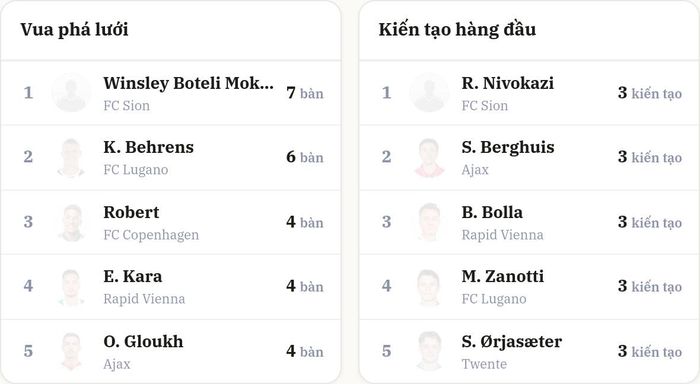This screenshot has height=384, width=700.
Task: Select Twente team under S. Ørjasæter
Action: tap(484, 364)
